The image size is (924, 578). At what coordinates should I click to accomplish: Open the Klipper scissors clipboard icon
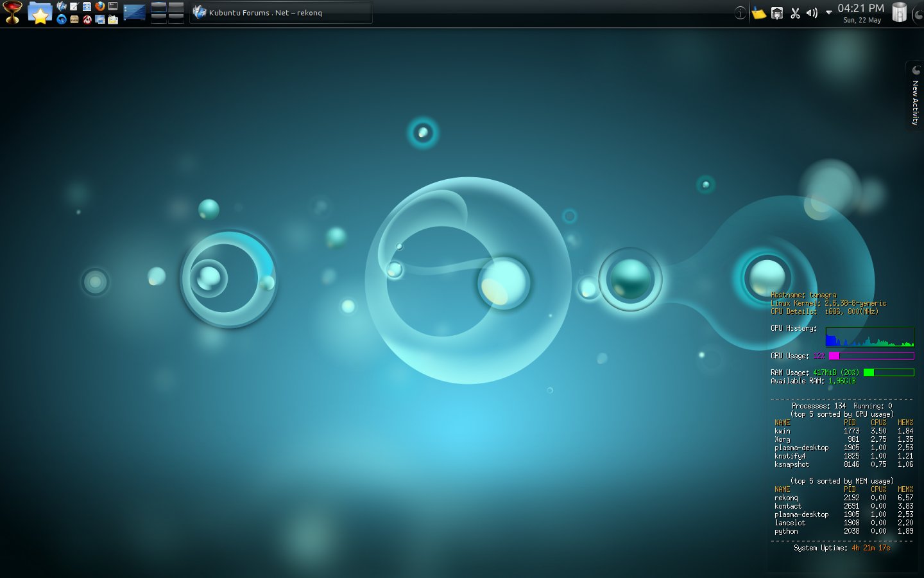coord(795,13)
